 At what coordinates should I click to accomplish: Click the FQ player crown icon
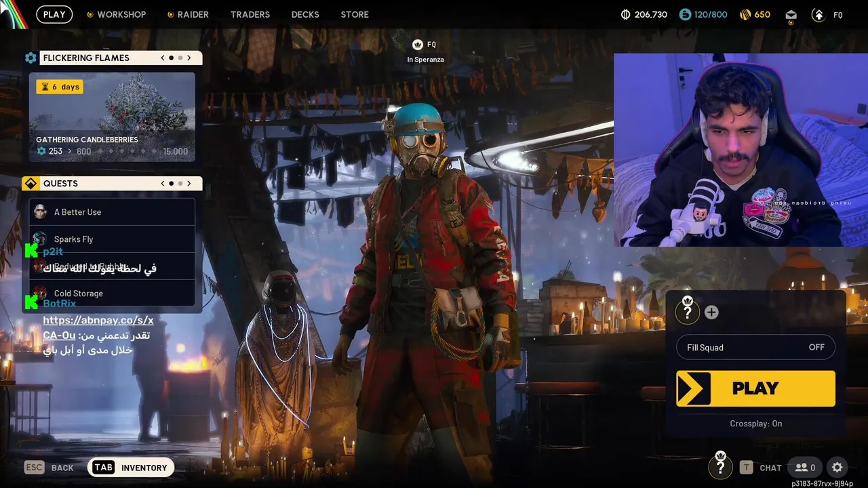pos(417,45)
